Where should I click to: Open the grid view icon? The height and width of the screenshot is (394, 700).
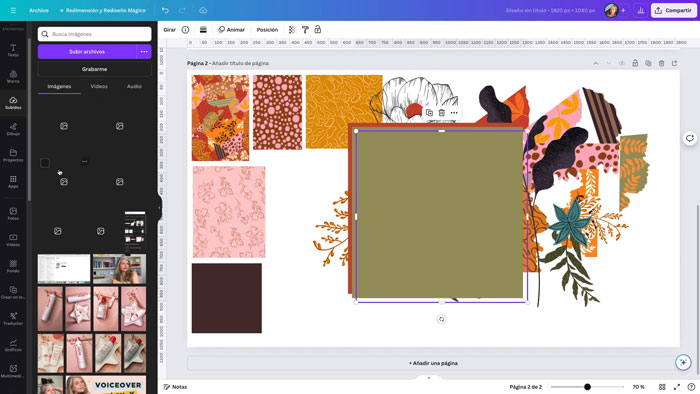pyautogui.click(x=662, y=387)
